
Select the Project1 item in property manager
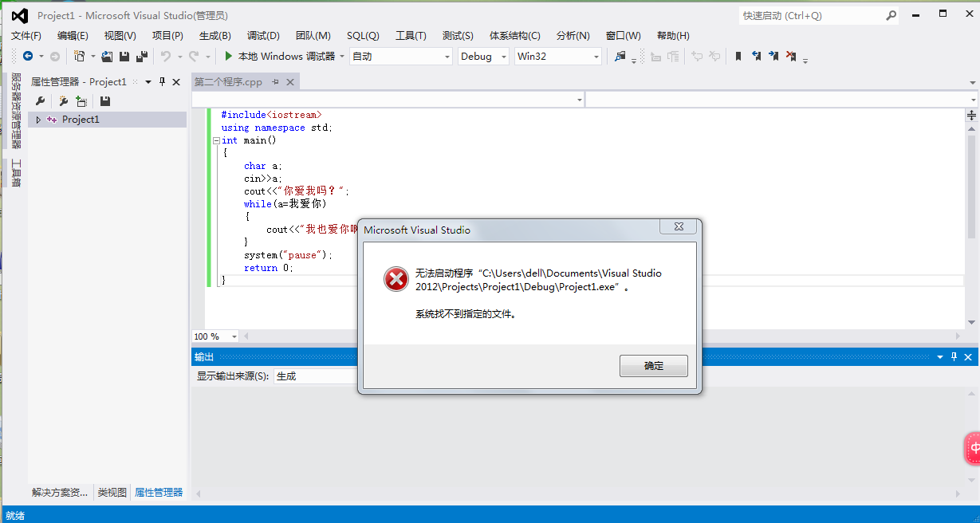(81, 120)
